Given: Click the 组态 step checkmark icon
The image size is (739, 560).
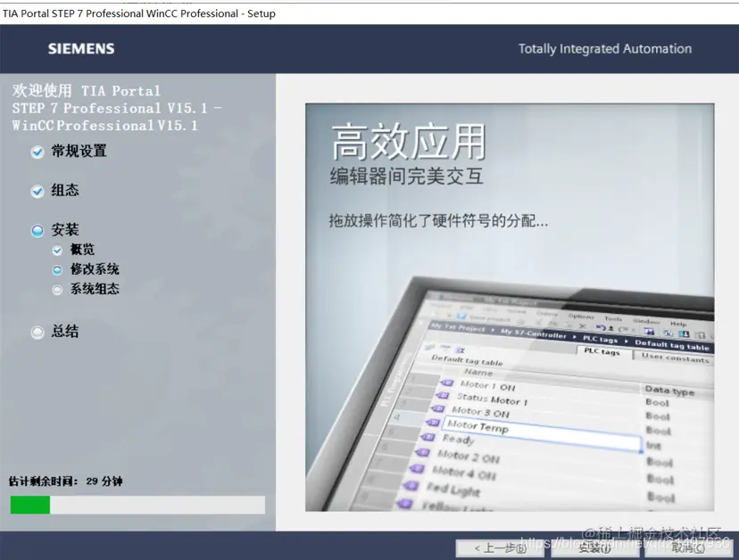Looking at the screenshot, I should point(37,191).
